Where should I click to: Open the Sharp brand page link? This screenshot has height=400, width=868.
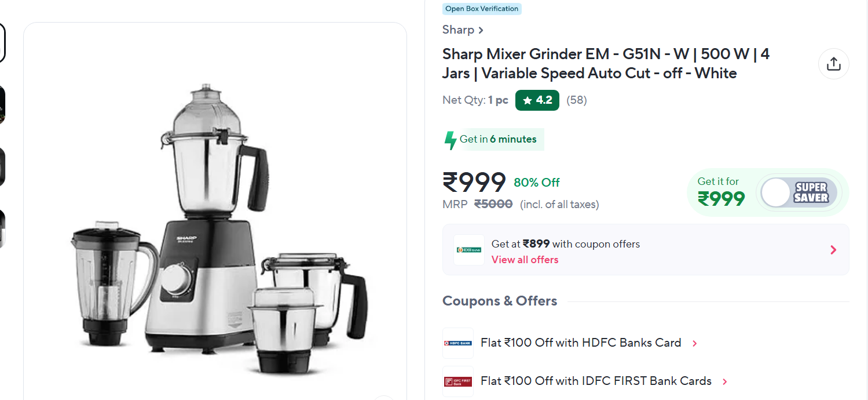pos(463,30)
